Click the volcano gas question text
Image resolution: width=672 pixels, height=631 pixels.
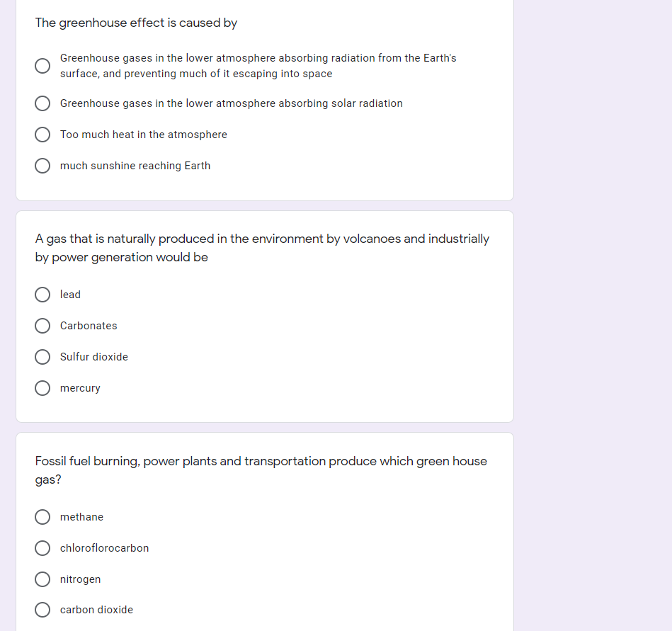pyautogui.click(x=262, y=248)
